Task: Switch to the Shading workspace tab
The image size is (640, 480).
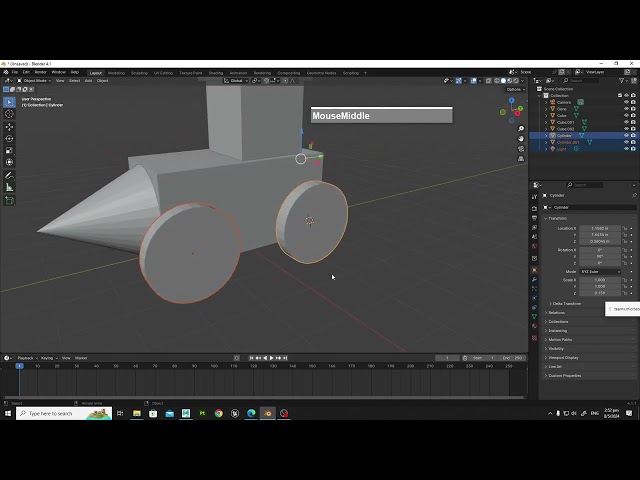Action: click(216, 73)
